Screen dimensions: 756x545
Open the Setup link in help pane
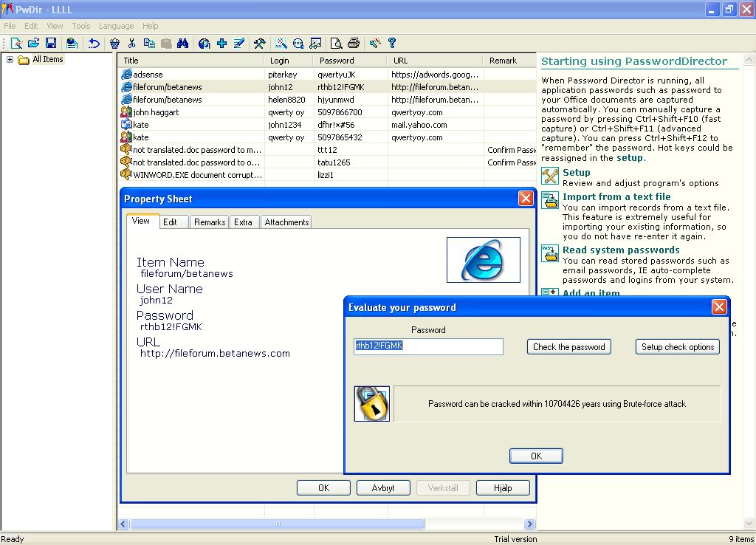[576, 172]
